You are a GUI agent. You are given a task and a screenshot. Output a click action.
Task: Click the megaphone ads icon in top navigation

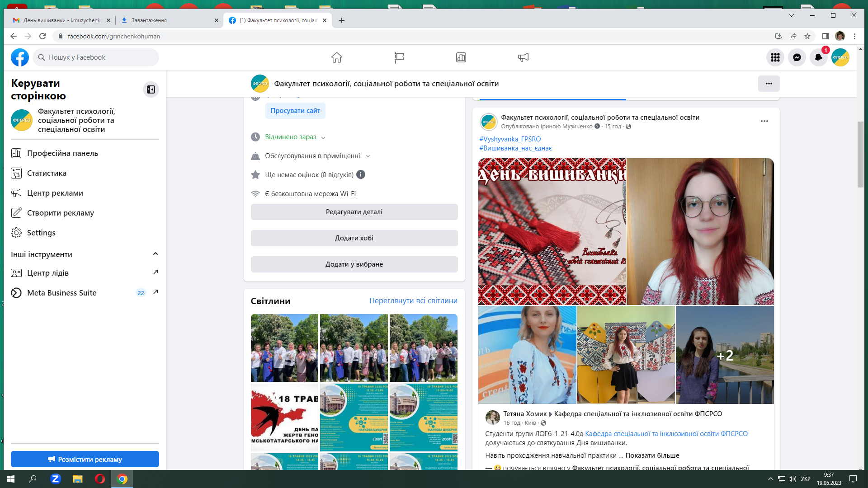click(x=523, y=57)
